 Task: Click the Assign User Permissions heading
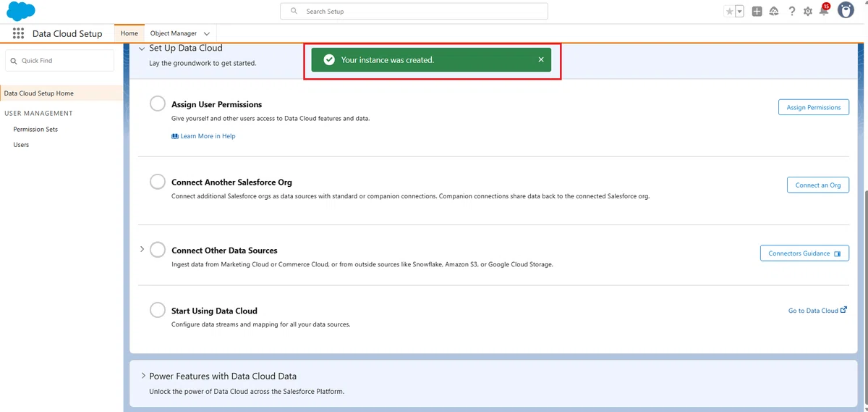pyautogui.click(x=217, y=104)
